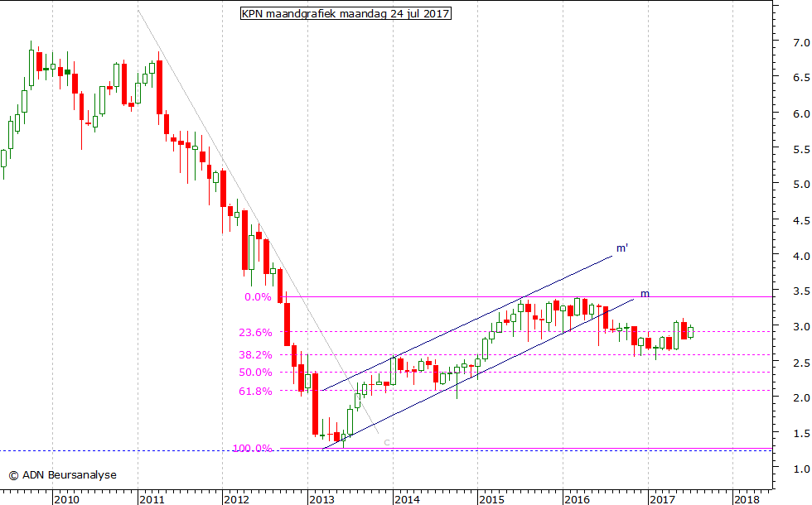Click the 'c' wave label near the trendline end
812x505 pixels.
point(387,442)
